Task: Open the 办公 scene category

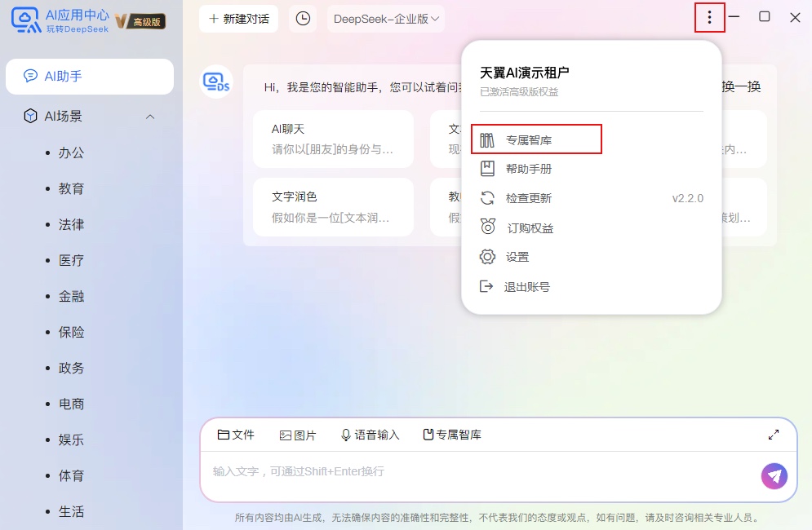Action: 72,152
